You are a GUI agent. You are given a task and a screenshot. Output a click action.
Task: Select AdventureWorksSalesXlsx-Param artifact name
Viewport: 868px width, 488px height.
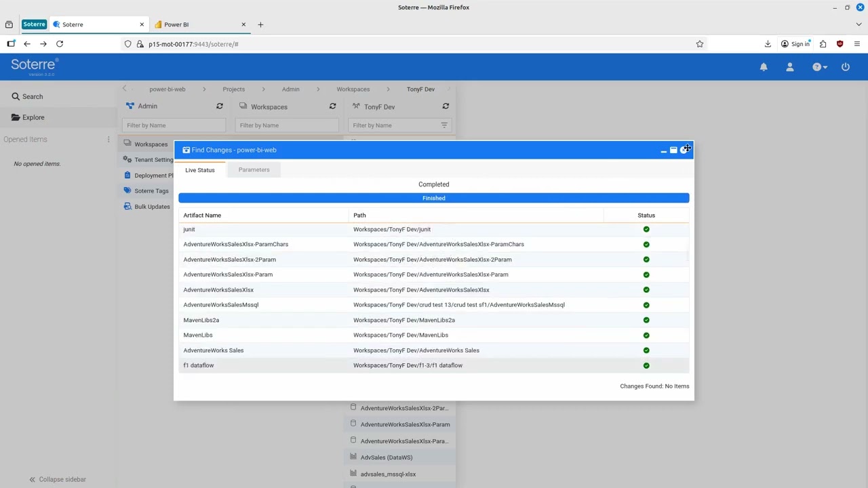[228, 274]
